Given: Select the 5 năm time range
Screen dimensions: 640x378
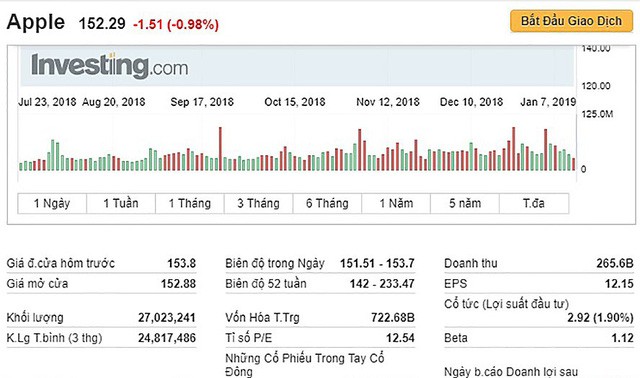Looking at the screenshot, I should 465,203.
